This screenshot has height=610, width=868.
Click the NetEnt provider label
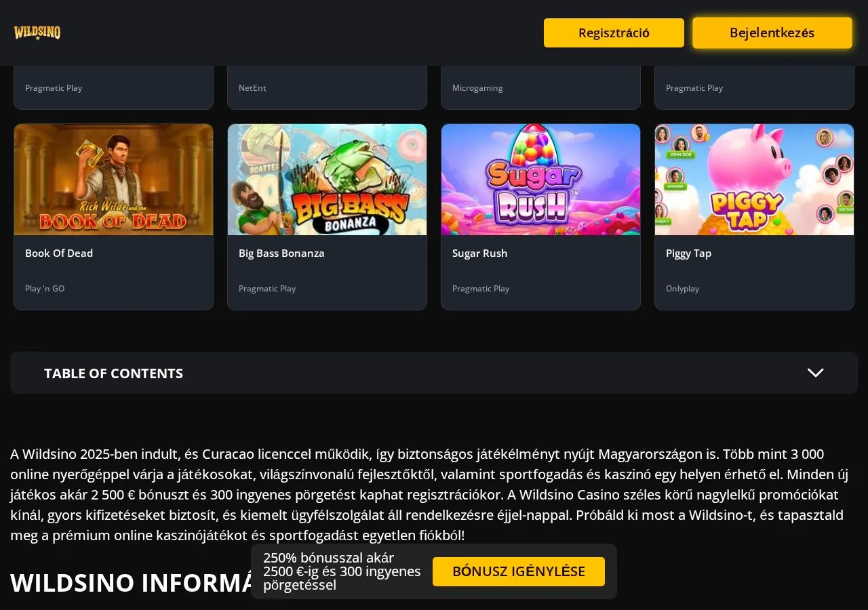point(252,87)
